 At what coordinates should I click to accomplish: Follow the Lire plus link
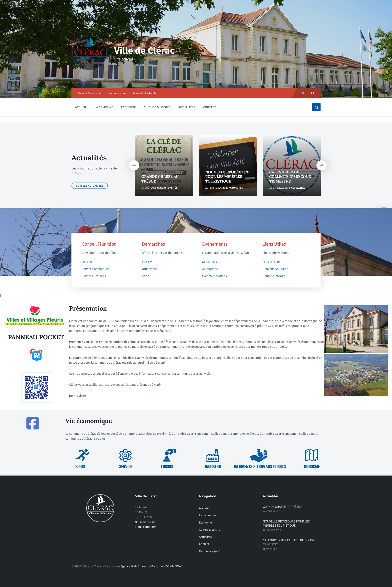tap(99, 439)
